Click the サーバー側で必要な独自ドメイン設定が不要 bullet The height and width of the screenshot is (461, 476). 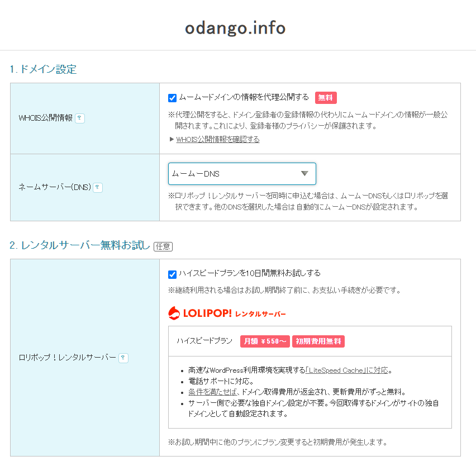(313, 408)
